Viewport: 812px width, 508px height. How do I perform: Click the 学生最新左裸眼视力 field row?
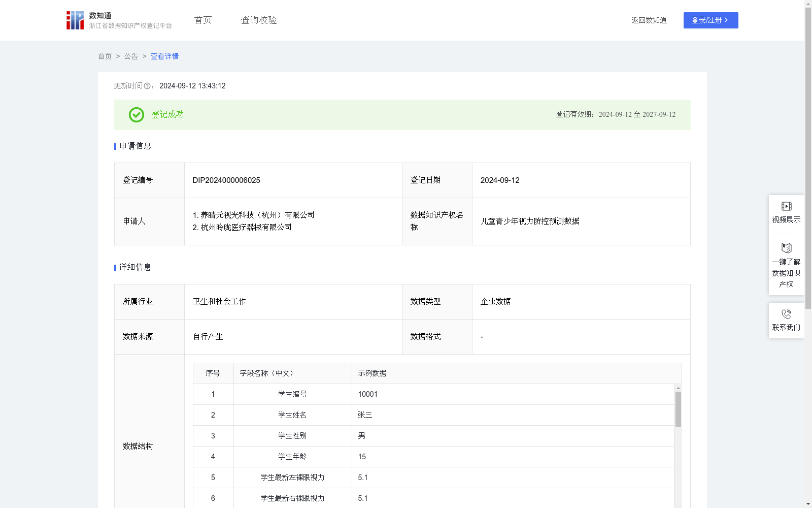click(433, 478)
